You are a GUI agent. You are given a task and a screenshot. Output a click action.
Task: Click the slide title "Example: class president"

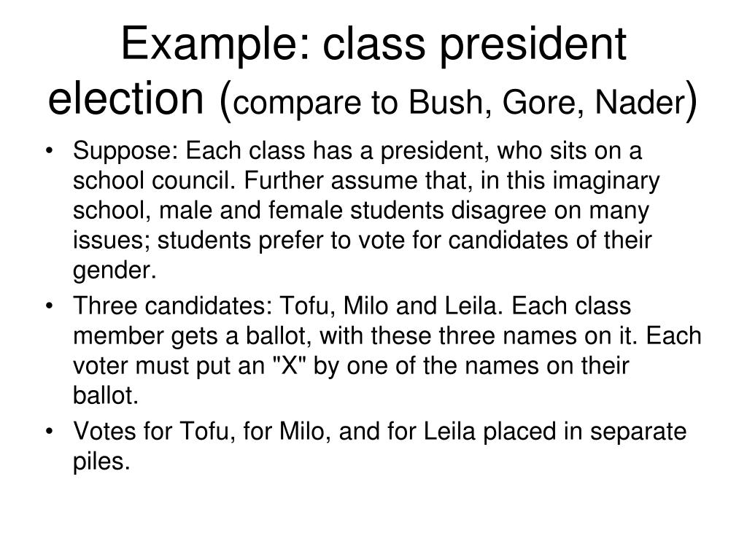[373, 44]
